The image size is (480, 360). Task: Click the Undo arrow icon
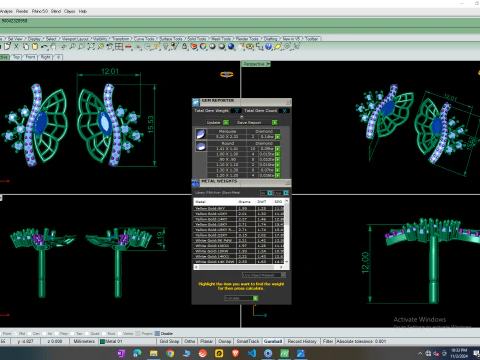click(x=44, y=47)
